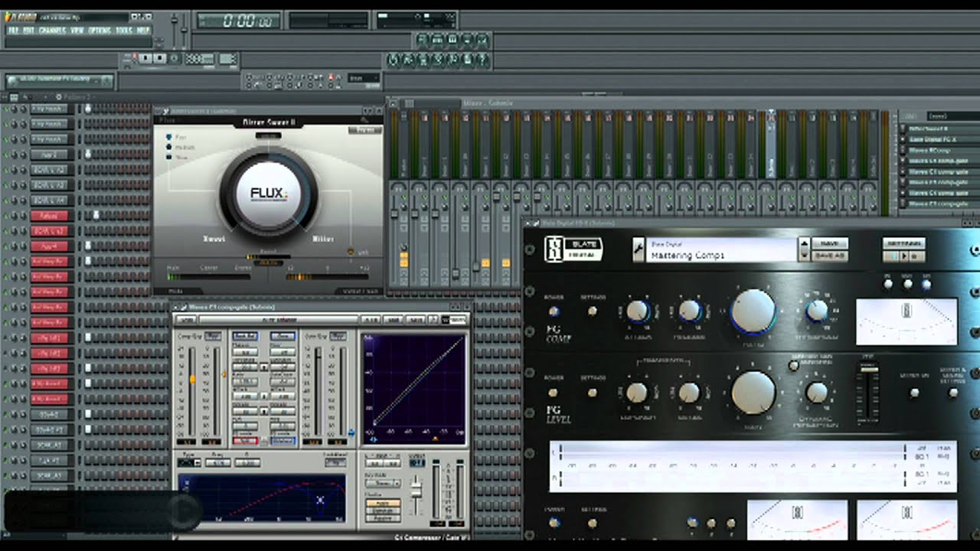Toggle the FG Comp power switch
The image size is (980, 551).
click(x=554, y=311)
